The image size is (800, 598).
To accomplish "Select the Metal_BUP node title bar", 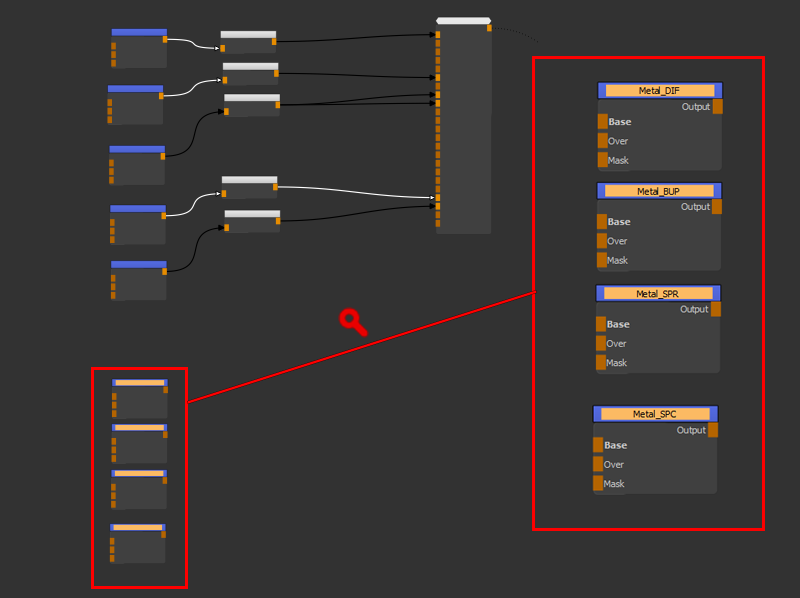I will pos(659,190).
